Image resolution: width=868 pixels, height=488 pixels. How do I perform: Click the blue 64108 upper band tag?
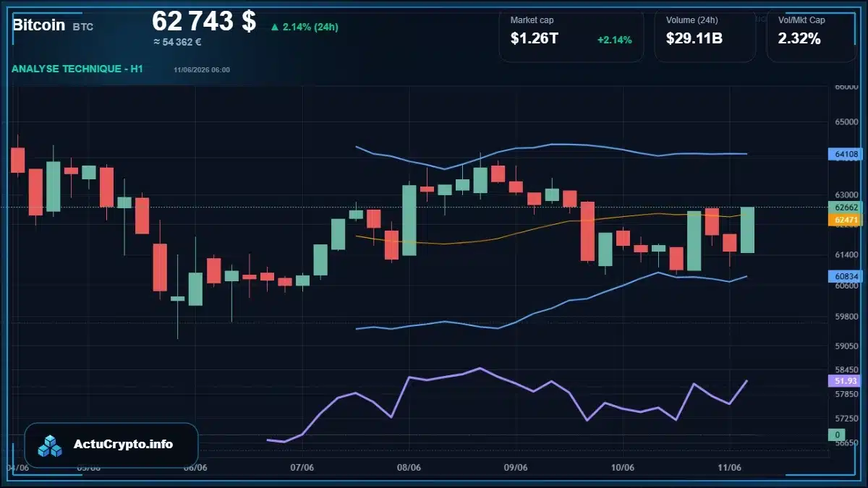(x=846, y=154)
